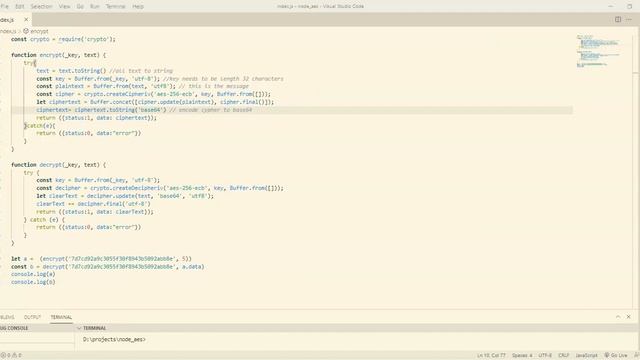640x360 pixels.
Task: Select the TERMINAL panel tab
Action: (61, 317)
